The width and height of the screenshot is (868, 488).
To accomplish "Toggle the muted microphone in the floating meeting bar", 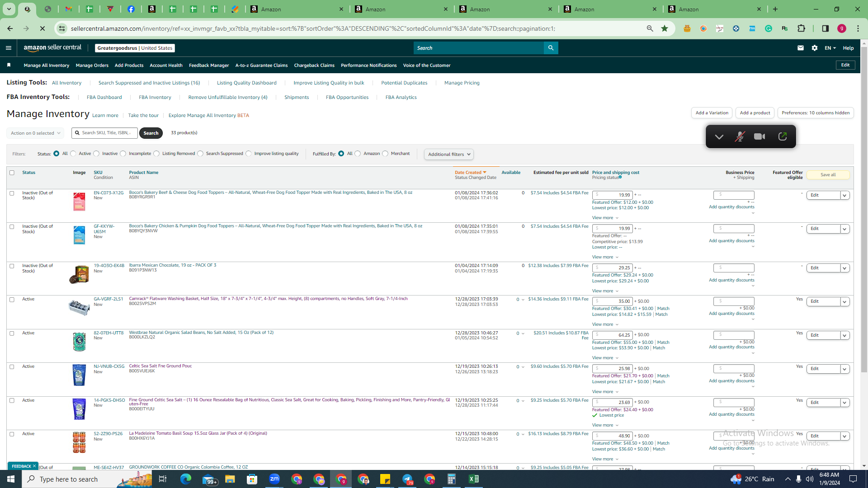I will point(740,136).
